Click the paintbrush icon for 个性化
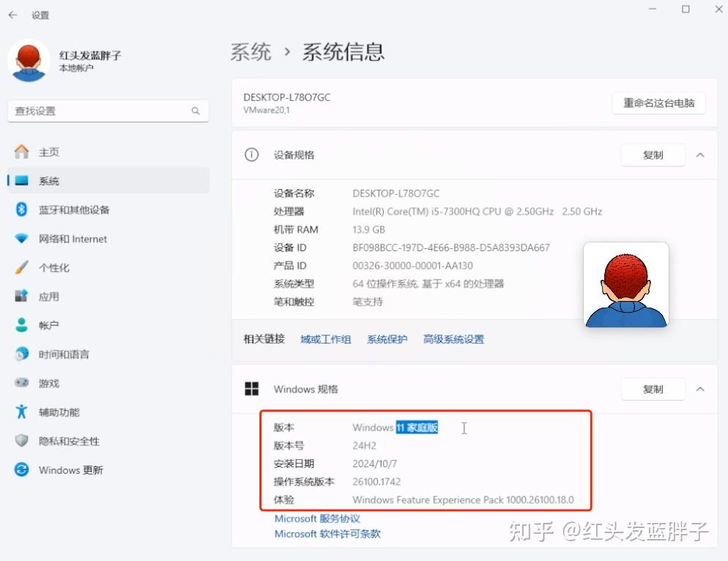Viewport: 728px width, 561px height. pyautogui.click(x=21, y=267)
